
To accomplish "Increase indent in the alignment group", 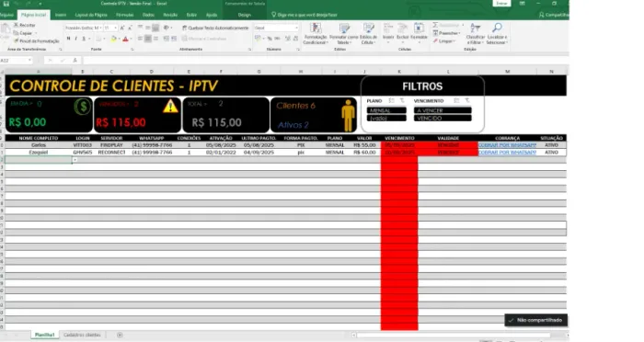I will pos(174,39).
